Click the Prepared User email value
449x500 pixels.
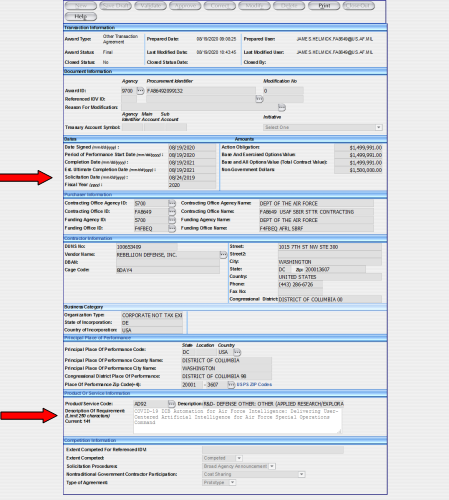click(x=335, y=39)
